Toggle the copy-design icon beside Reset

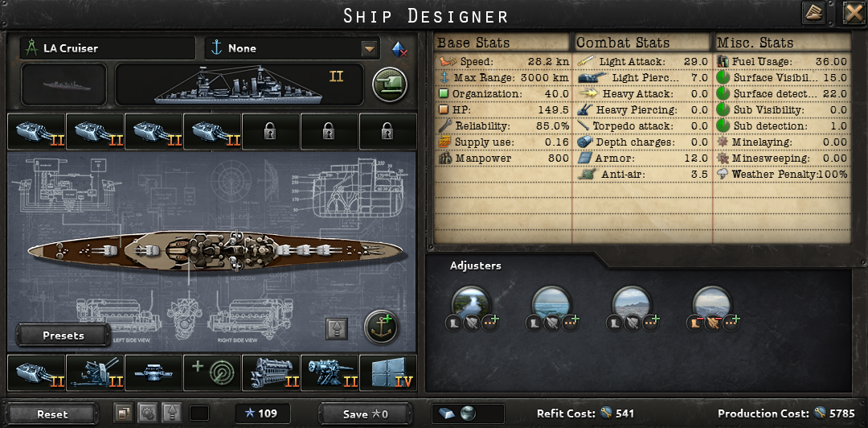[124, 413]
